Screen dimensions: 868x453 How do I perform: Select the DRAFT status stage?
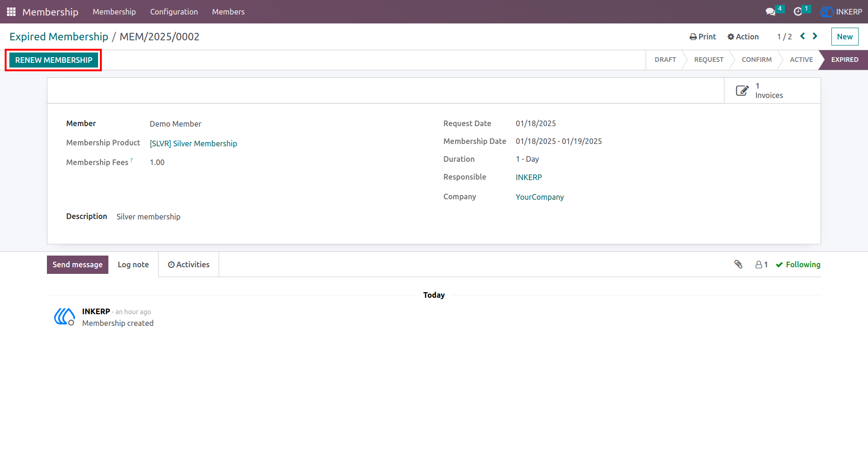pos(665,60)
